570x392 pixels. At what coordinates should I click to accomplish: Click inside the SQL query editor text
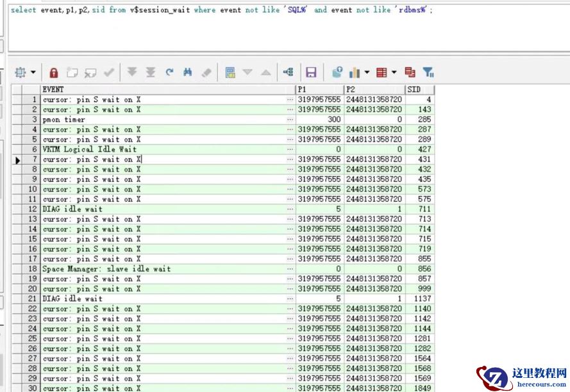coord(222,10)
